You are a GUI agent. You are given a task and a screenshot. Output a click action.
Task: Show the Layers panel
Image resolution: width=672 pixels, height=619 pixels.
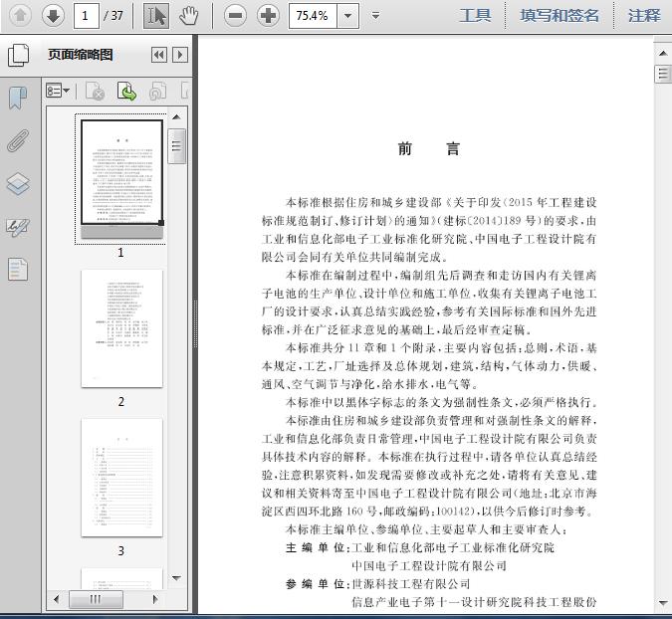[18, 184]
